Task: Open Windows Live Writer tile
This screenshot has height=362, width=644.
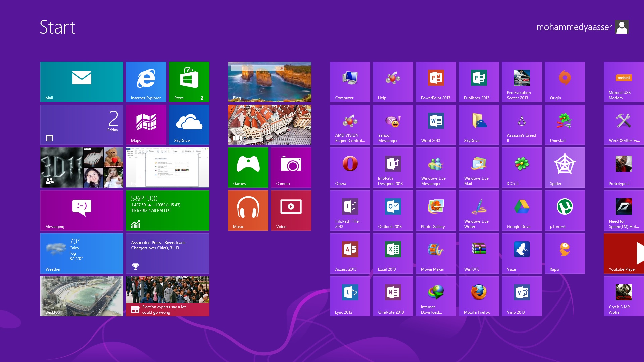Action: [x=479, y=210]
